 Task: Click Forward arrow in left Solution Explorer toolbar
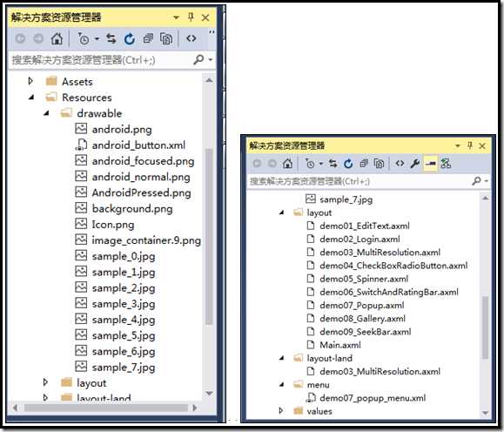38,39
